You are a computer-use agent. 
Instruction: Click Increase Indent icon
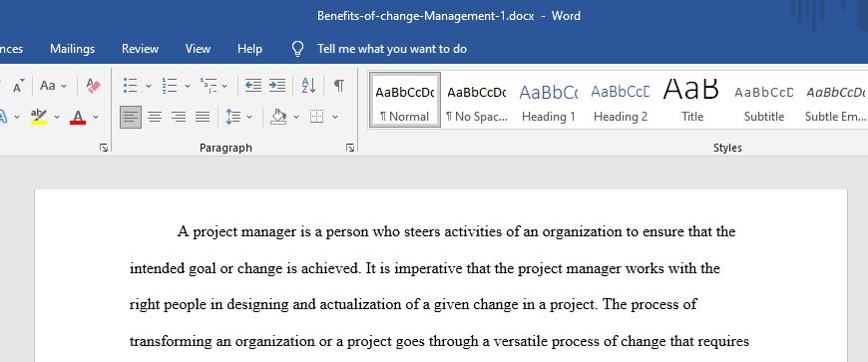(277, 85)
